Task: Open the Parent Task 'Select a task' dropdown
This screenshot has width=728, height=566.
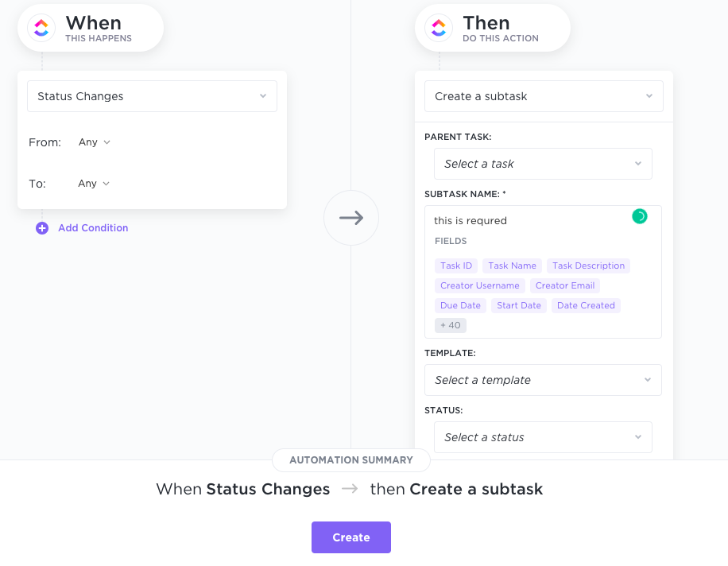Action: click(x=543, y=163)
